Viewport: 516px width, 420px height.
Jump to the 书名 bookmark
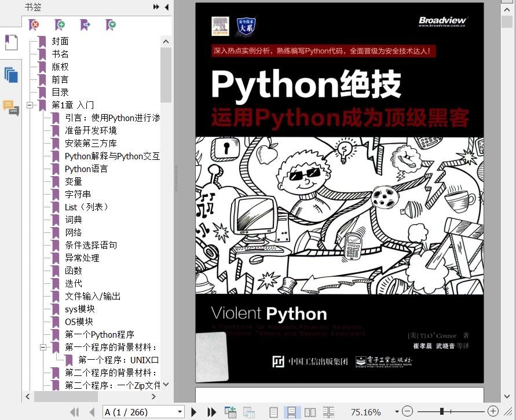(60, 54)
